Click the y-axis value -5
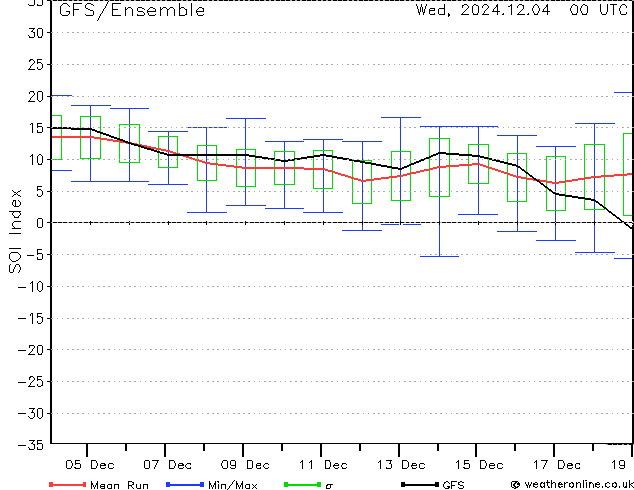634x490 pixels. [35, 255]
